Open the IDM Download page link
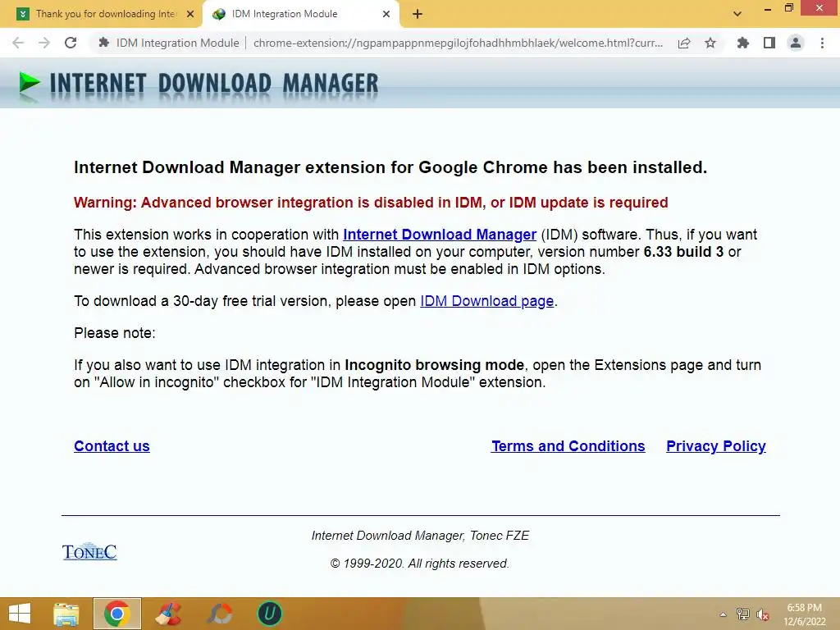 click(487, 301)
